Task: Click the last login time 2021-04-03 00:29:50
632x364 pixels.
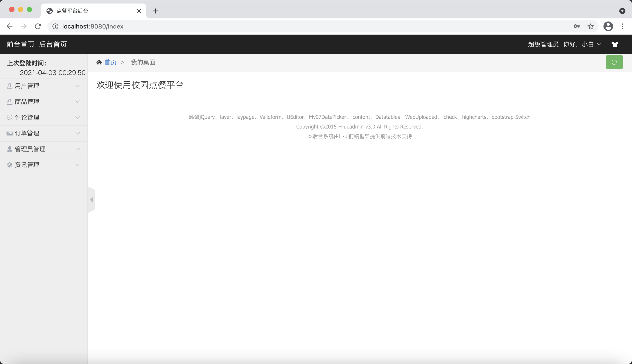Action: [52, 73]
